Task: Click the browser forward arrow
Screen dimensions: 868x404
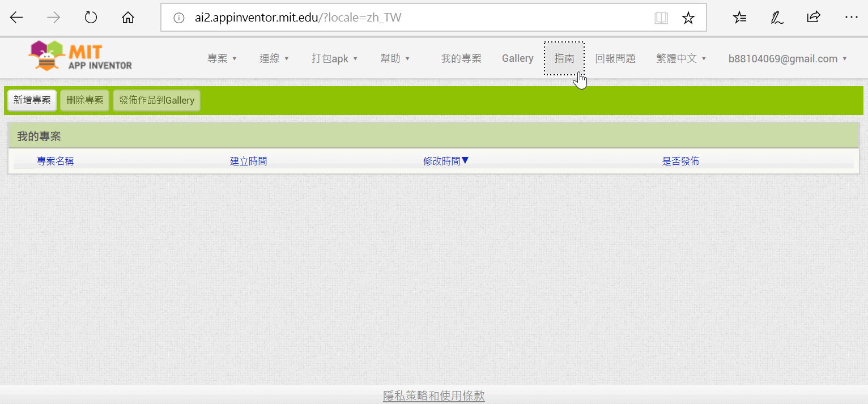Action: pyautogui.click(x=53, y=18)
